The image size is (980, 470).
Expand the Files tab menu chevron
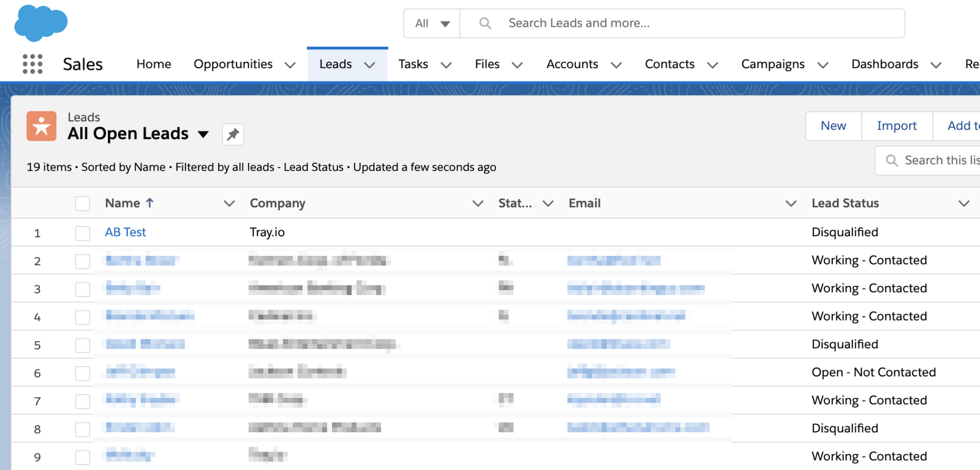518,65
